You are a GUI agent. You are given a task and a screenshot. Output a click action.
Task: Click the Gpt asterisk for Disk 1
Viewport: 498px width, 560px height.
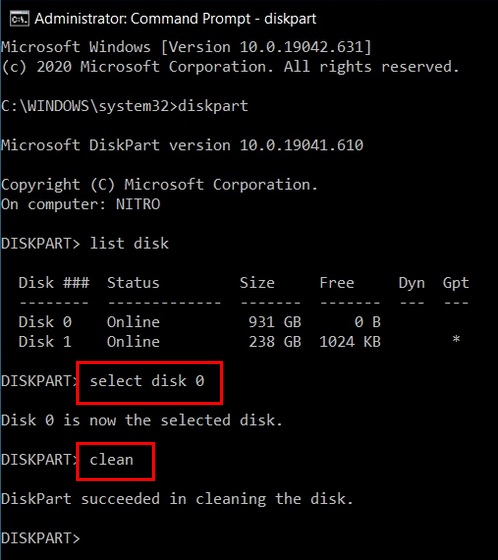click(456, 340)
